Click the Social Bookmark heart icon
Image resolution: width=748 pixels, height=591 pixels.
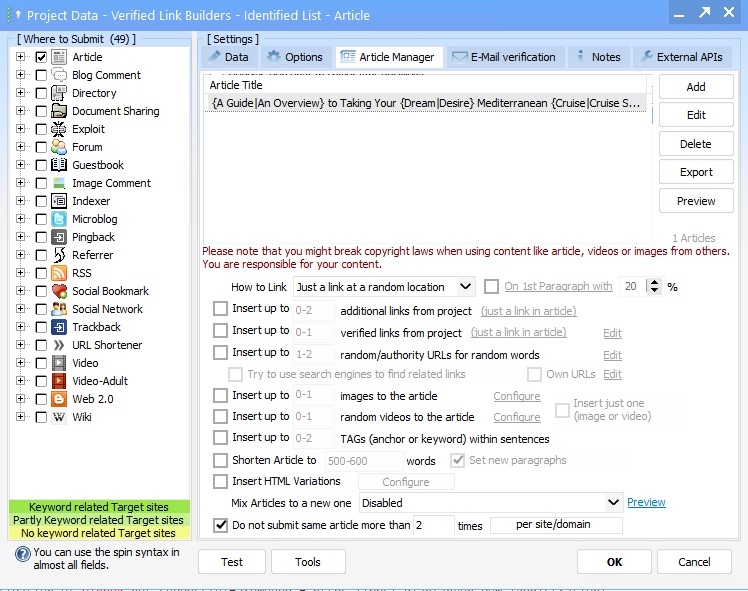[59, 291]
